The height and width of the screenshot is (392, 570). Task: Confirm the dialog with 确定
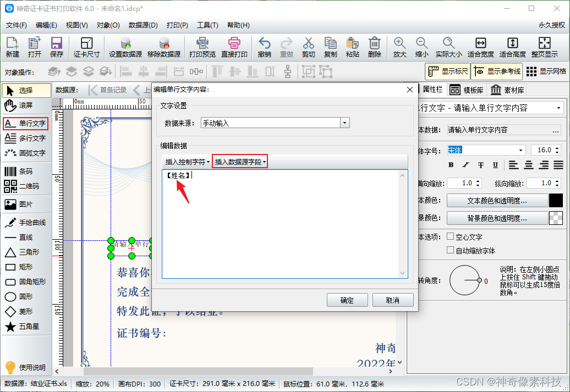click(347, 300)
